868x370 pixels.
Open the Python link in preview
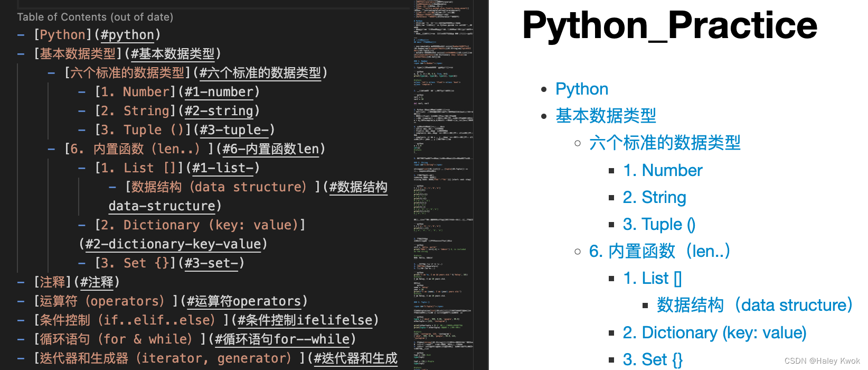point(581,89)
